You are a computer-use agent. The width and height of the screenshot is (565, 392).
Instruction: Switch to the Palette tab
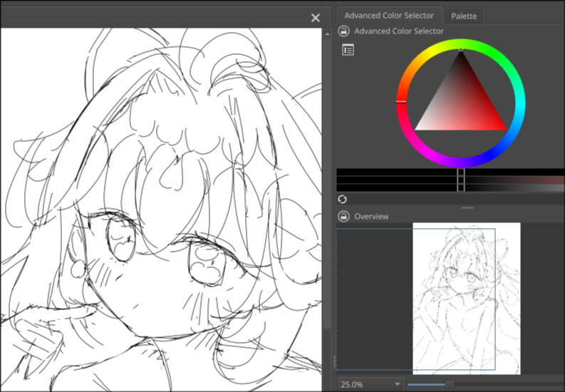click(x=464, y=16)
